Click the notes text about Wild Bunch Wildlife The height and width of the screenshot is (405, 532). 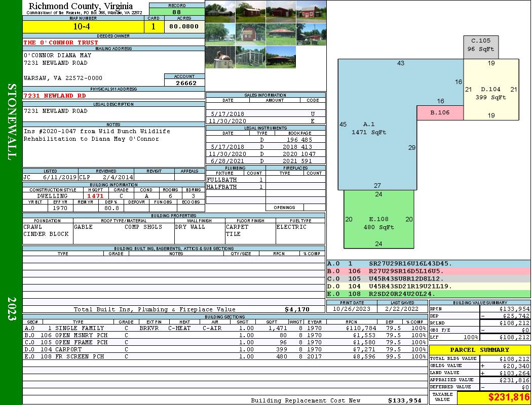click(x=97, y=135)
